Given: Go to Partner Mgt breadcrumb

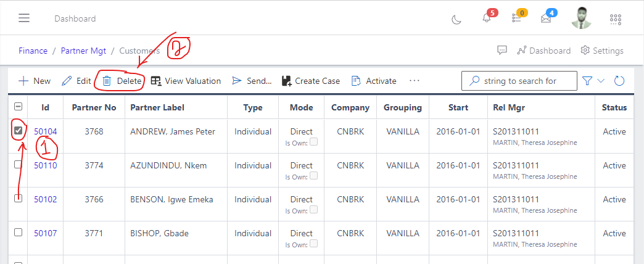Looking at the screenshot, I should 83,51.
